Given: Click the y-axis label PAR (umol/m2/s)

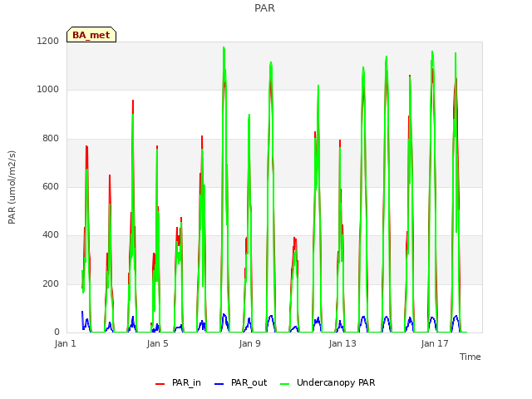Looking at the screenshot, I should point(12,187).
